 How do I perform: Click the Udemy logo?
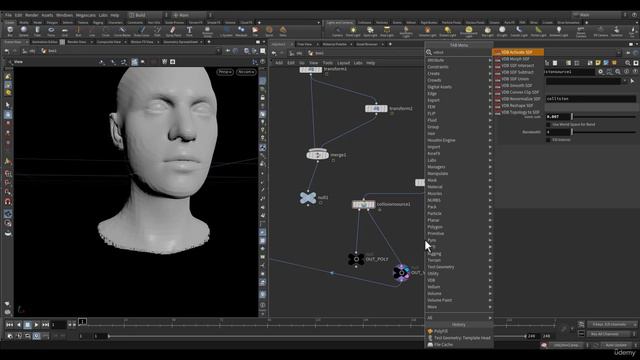tap(625, 352)
